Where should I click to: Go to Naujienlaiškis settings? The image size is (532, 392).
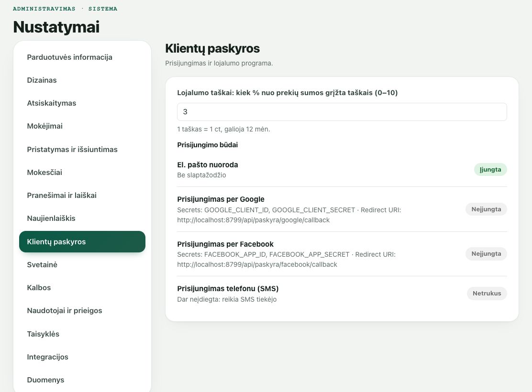coord(82,218)
